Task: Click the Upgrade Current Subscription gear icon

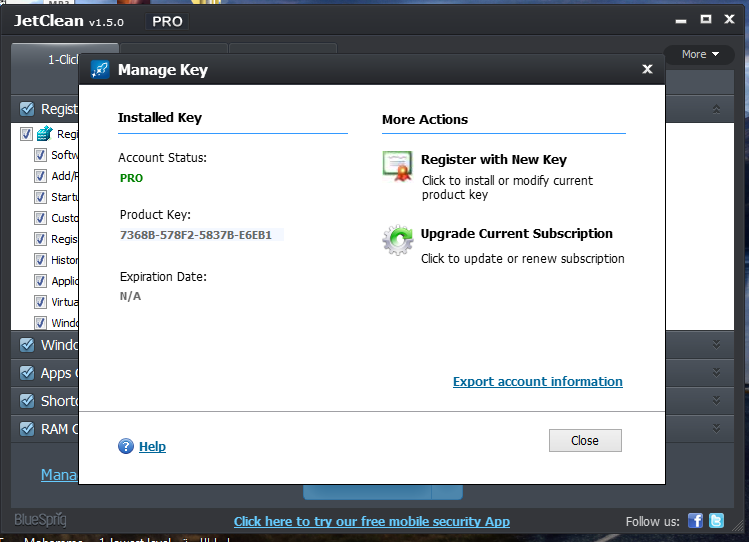Action: [x=397, y=240]
